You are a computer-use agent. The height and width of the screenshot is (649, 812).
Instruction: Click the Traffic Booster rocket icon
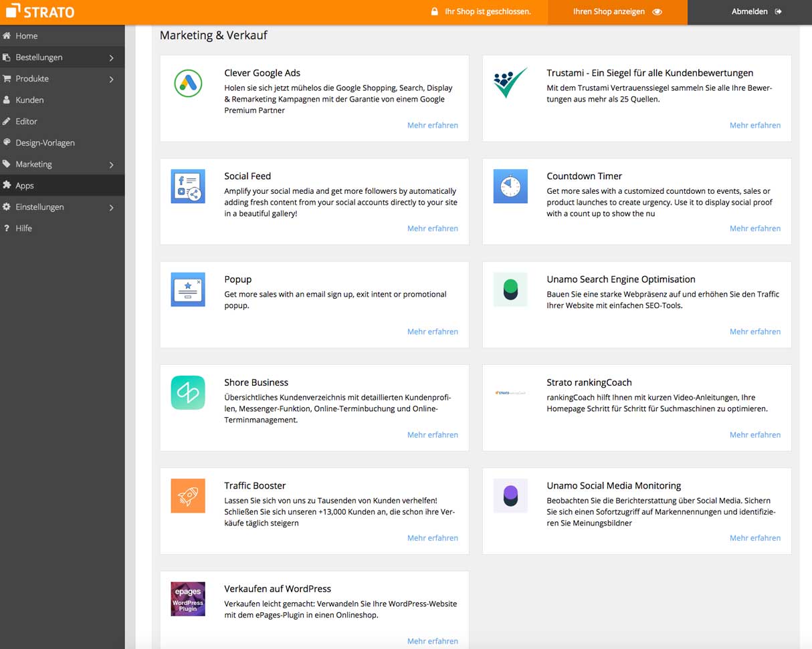188,496
